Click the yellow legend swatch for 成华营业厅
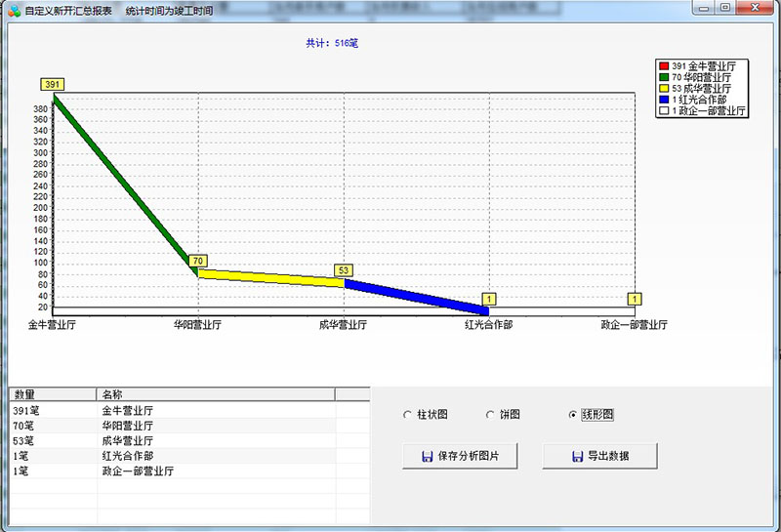Image resolution: width=781 pixels, height=532 pixels. coord(664,88)
